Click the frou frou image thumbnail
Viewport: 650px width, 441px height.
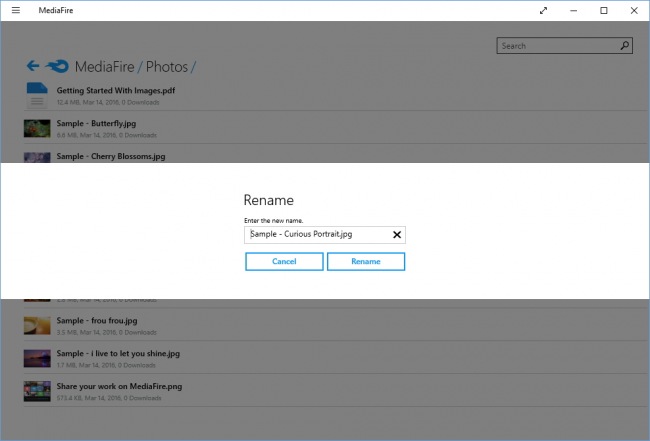click(x=37, y=325)
